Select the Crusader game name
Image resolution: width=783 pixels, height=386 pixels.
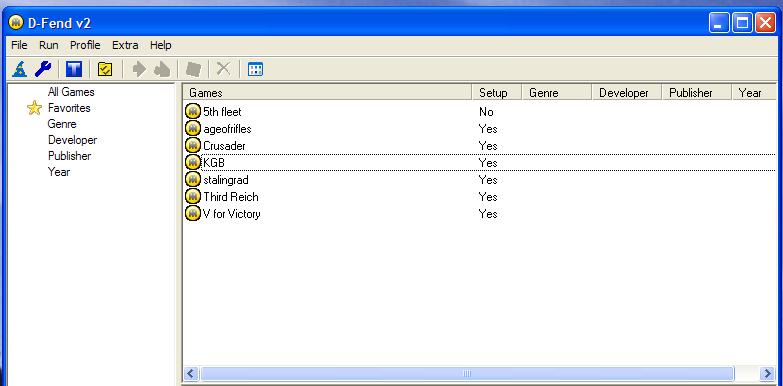(x=224, y=146)
